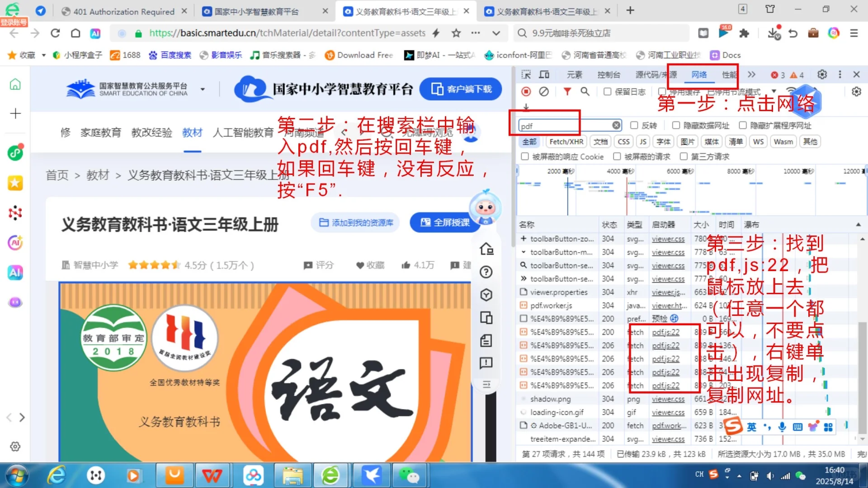Switch to the 元素 DevTools tab
868x488 pixels.
(x=575, y=75)
